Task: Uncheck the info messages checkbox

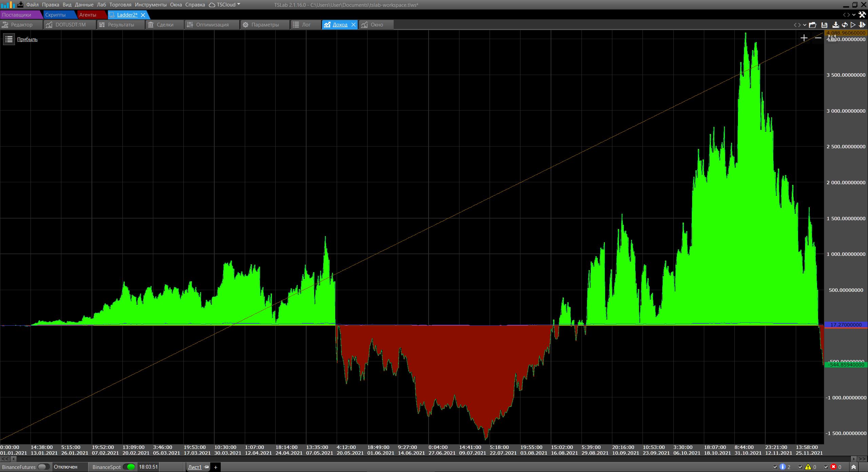Action: [x=775, y=467]
